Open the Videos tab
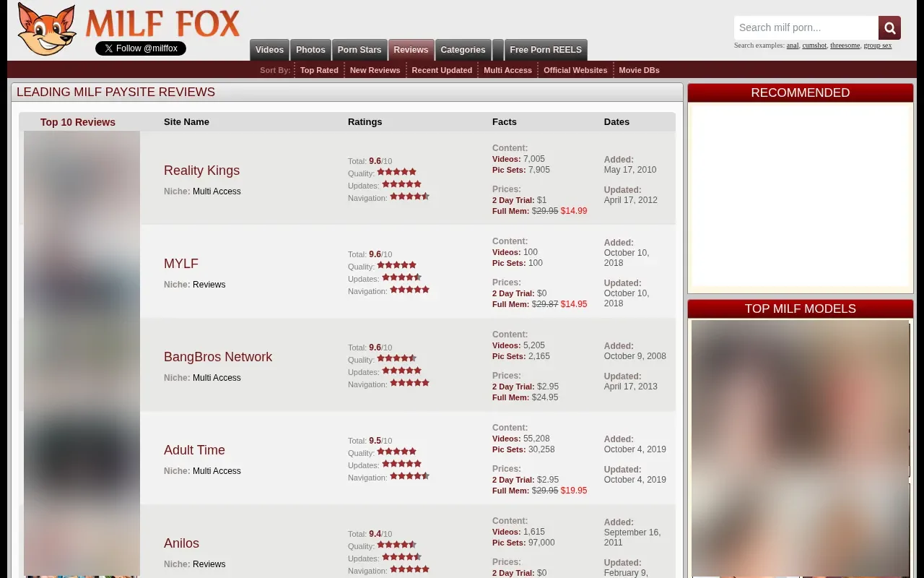 [269, 50]
